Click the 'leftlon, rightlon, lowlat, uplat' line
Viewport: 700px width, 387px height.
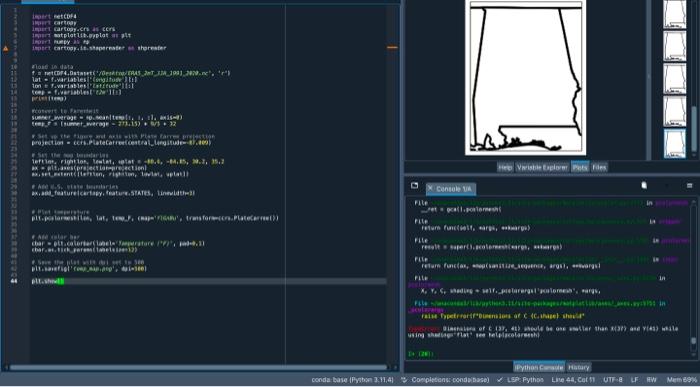click(128, 162)
